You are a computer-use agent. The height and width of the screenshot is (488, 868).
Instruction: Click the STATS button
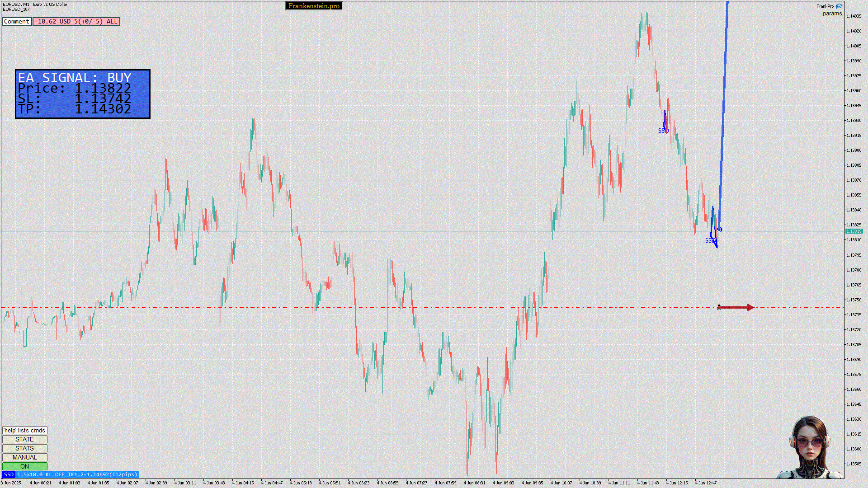(24, 448)
